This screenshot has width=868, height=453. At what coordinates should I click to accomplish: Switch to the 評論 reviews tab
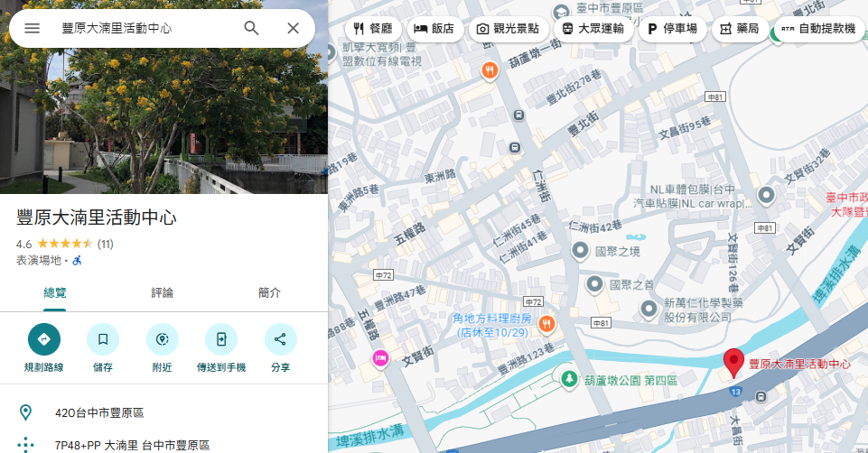pos(163,292)
